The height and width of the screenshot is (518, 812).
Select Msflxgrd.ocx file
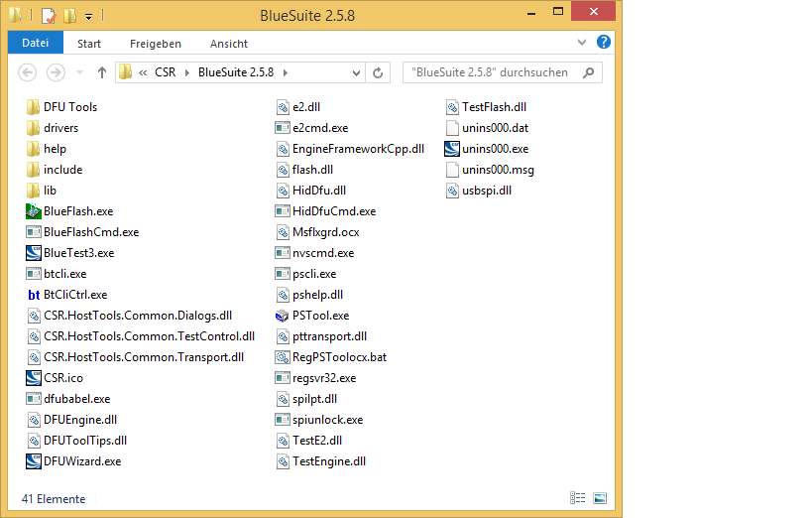[317, 232]
